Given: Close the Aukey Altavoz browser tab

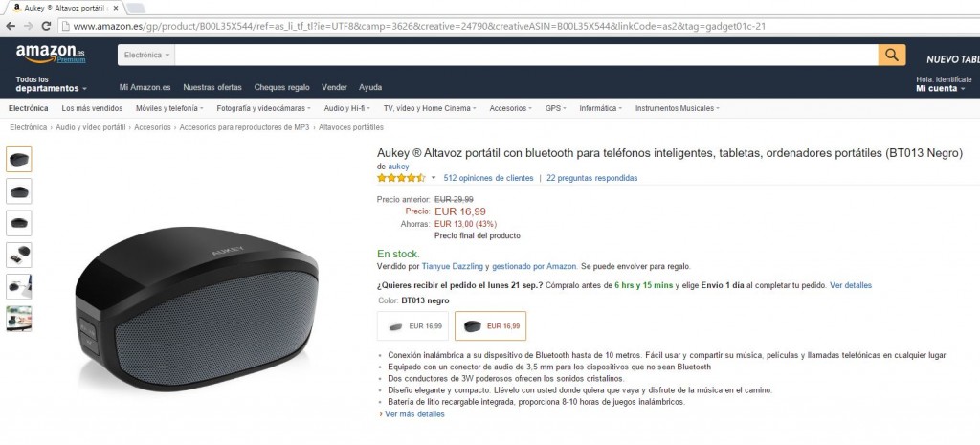Looking at the screenshot, I should point(116,8).
